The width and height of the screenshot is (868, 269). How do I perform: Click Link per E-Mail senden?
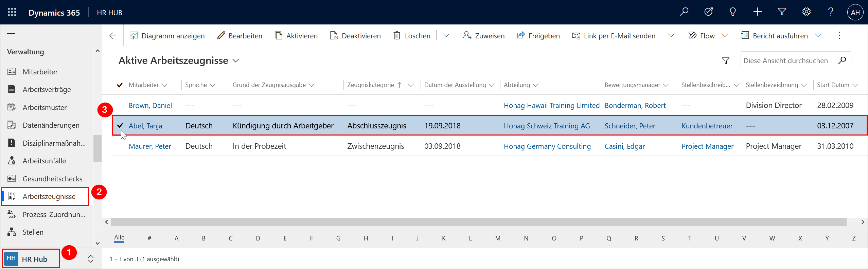tap(614, 36)
